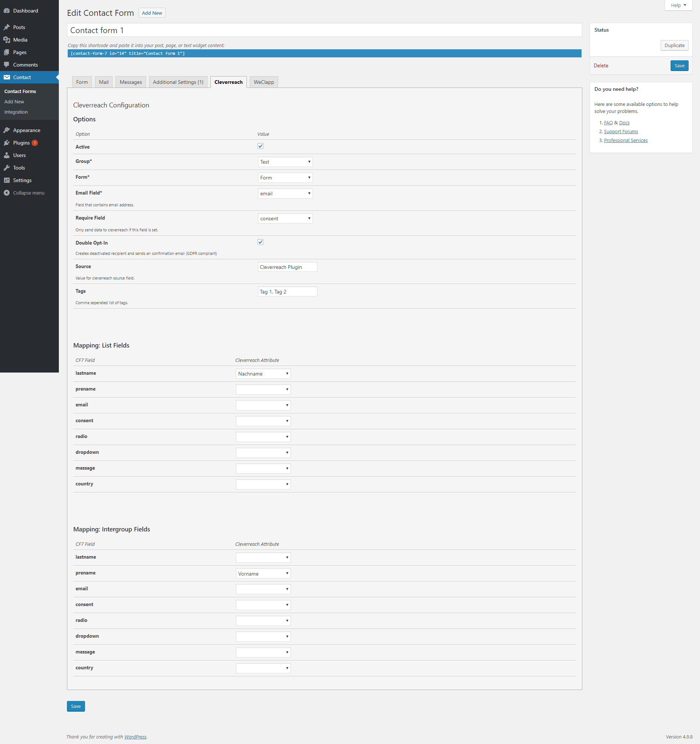700x744 pixels.
Task: Click the Appearance paintbrush icon
Action: pyautogui.click(x=7, y=130)
